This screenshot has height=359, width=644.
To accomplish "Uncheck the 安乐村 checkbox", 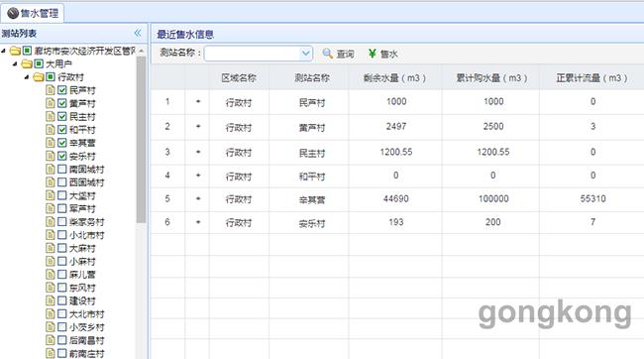I will (x=62, y=157).
